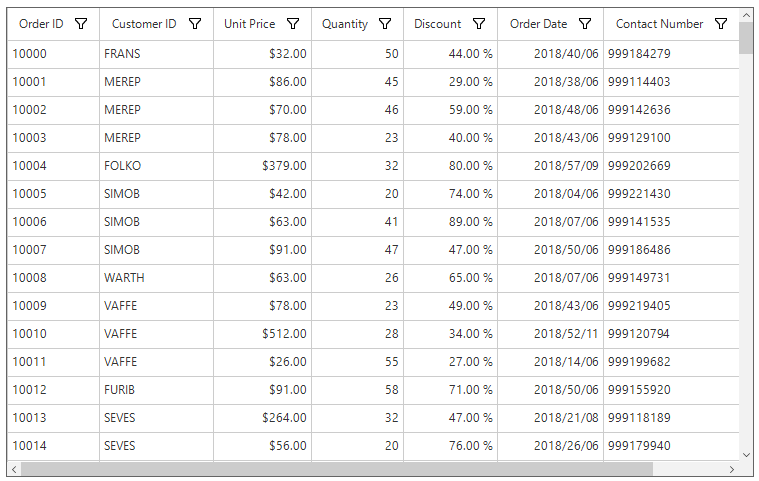
Task: Select the $264.00 unit price cell
Action: tap(262, 419)
